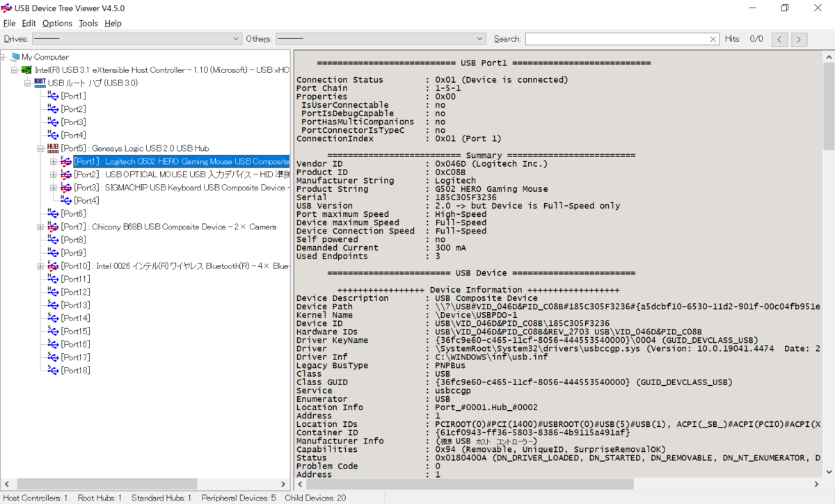Clear the search field with X
This screenshot has height=504, width=835.
[x=713, y=39]
